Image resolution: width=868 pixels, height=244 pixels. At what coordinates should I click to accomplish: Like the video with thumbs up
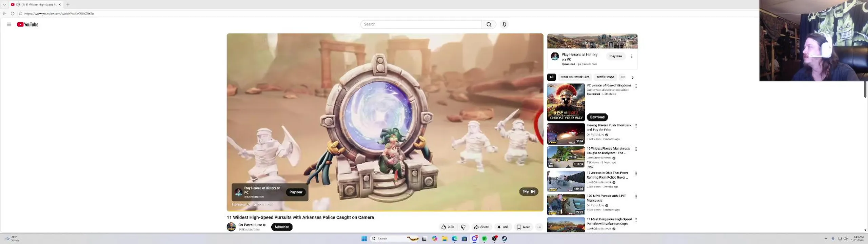[448, 227]
